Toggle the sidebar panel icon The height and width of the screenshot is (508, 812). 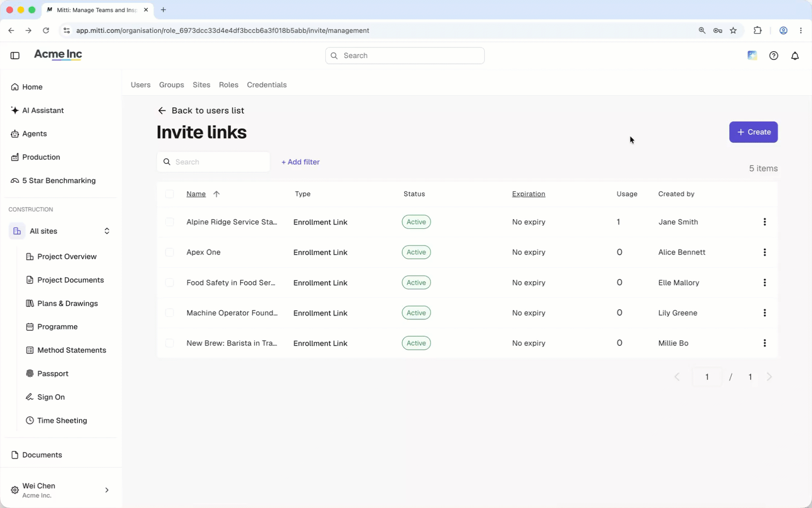point(15,56)
